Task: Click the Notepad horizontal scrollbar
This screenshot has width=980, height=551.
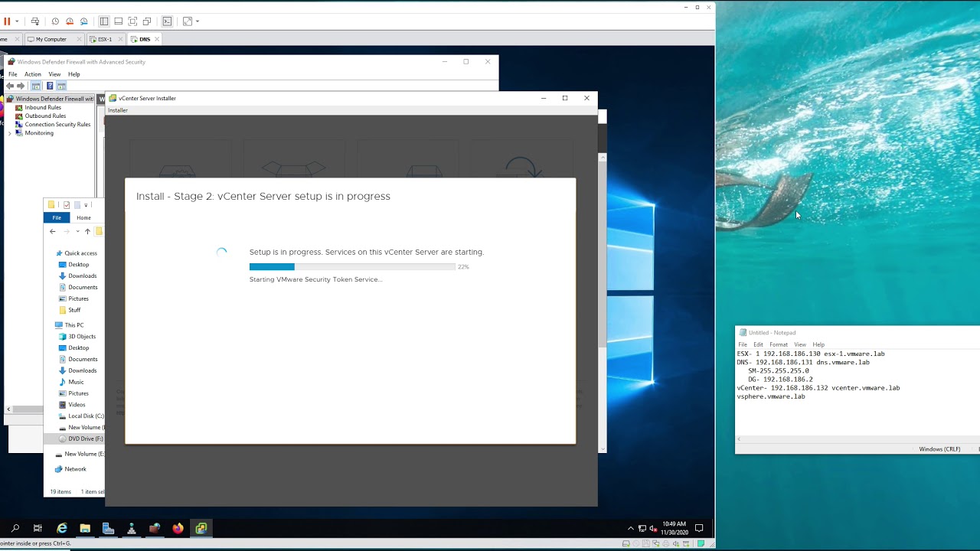Action: (x=857, y=439)
